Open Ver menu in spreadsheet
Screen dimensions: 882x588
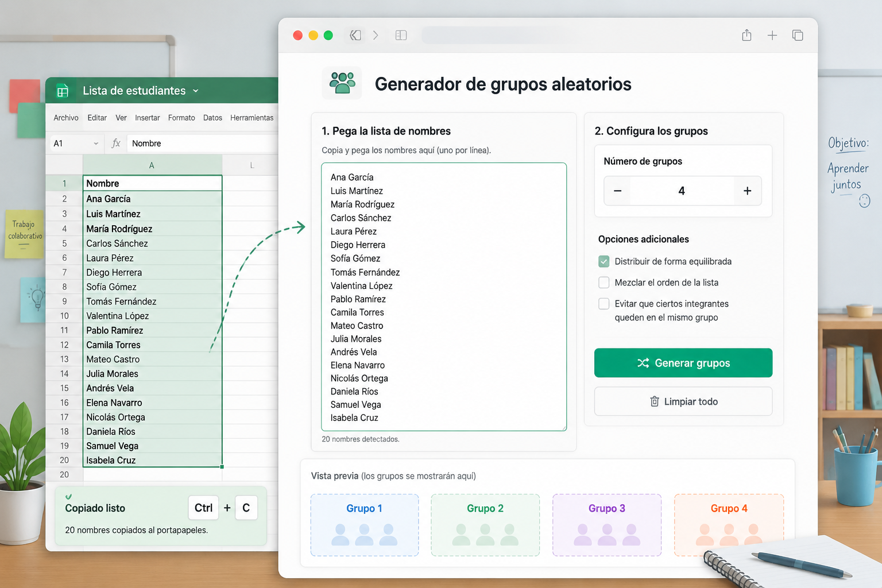pyautogui.click(x=121, y=118)
